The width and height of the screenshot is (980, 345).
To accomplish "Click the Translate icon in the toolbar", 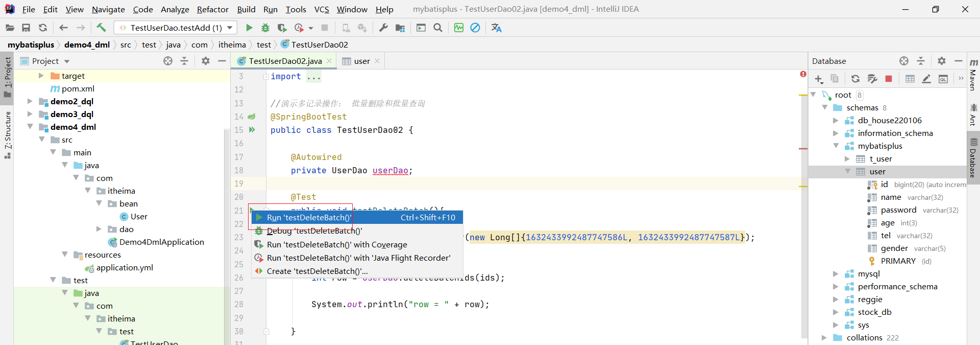I will tap(496, 28).
